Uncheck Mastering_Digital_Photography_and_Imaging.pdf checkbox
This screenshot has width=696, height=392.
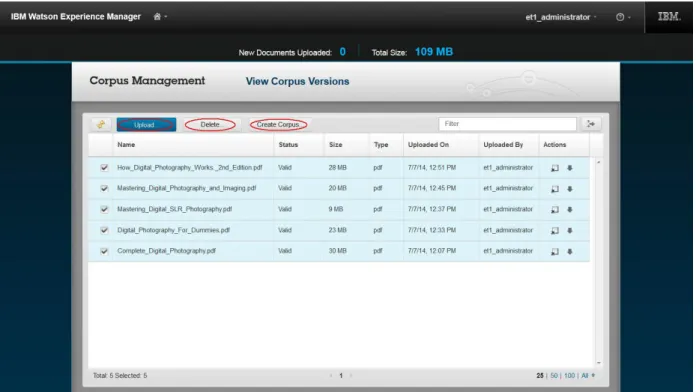point(104,188)
